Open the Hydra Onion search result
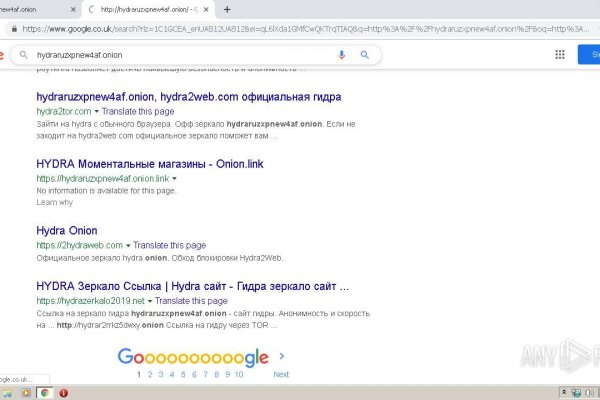This screenshot has width=600, height=400. point(66,231)
